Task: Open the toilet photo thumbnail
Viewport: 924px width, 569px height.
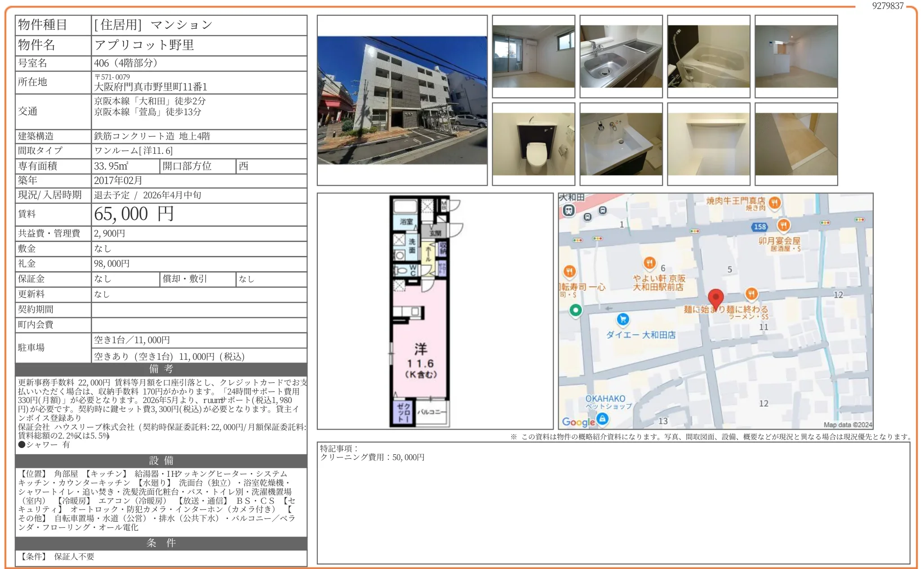Action: [x=533, y=144]
